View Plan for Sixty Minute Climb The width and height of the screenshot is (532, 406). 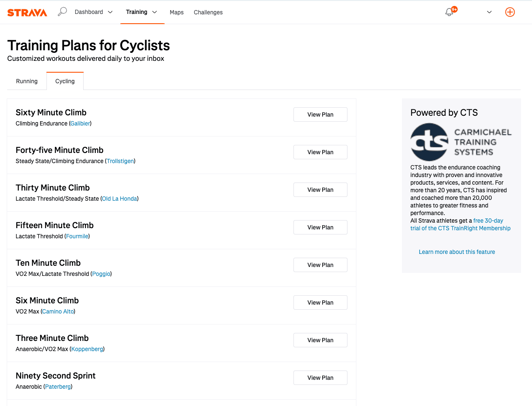(x=320, y=114)
